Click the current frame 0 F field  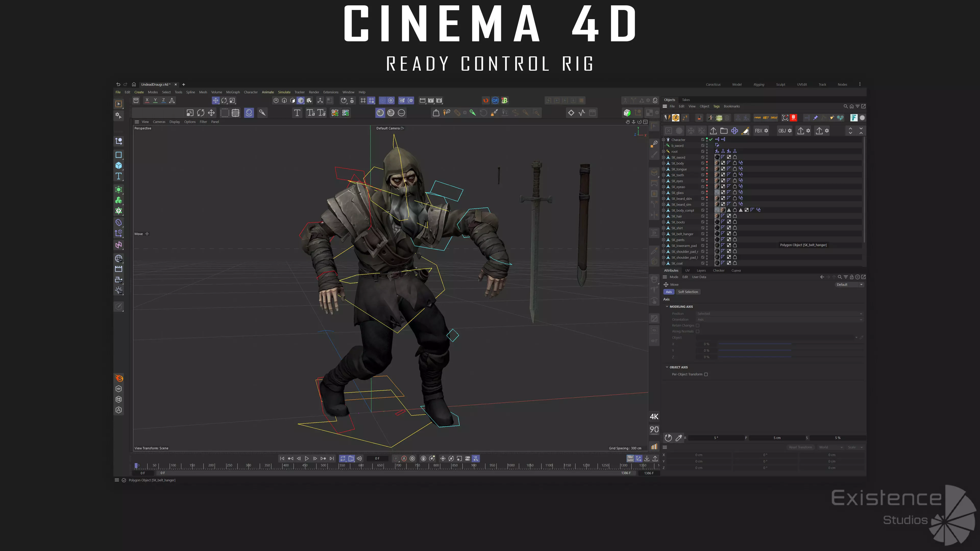(x=377, y=459)
